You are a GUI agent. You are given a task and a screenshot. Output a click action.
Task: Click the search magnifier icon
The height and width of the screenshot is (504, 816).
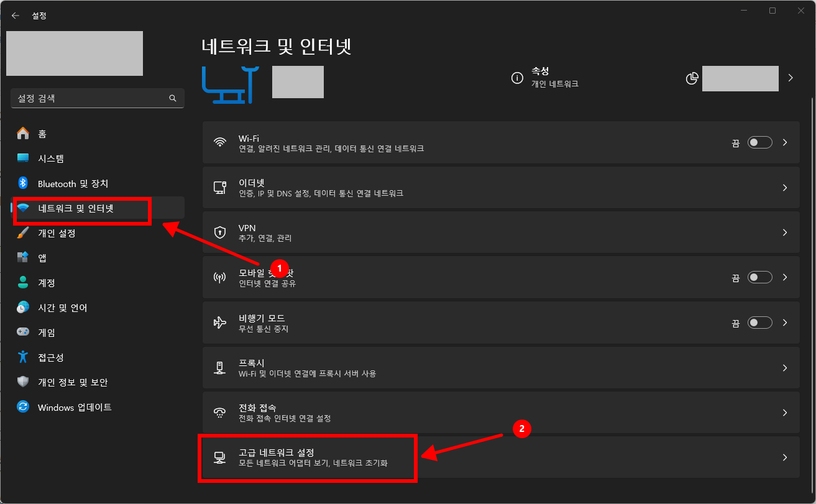(x=173, y=98)
